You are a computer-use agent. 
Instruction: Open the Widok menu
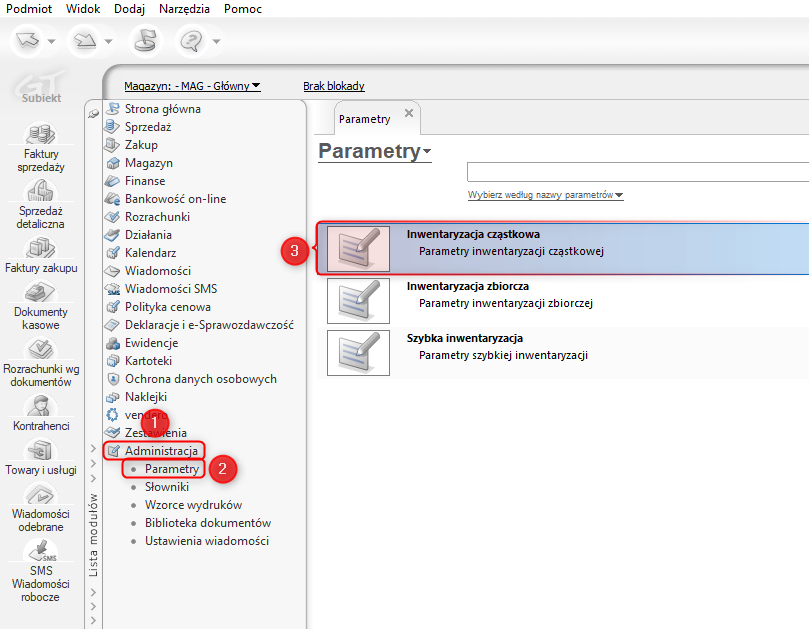click(83, 9)
